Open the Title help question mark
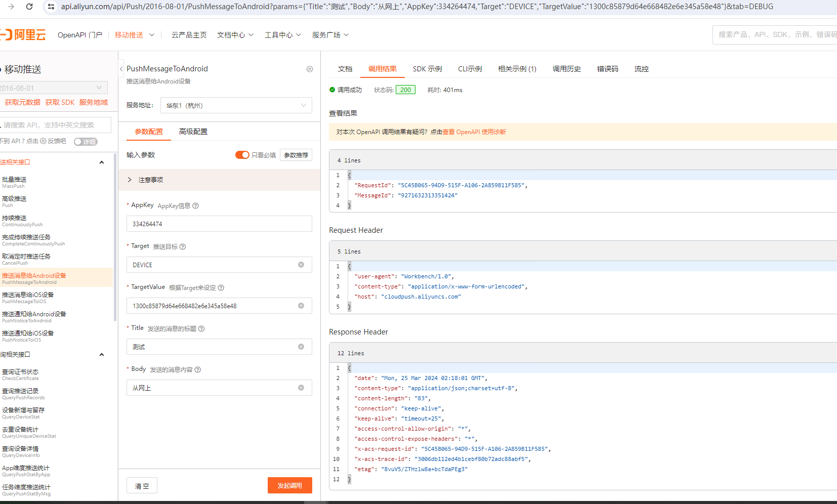The image size is (837, 504). click(201, 328)
